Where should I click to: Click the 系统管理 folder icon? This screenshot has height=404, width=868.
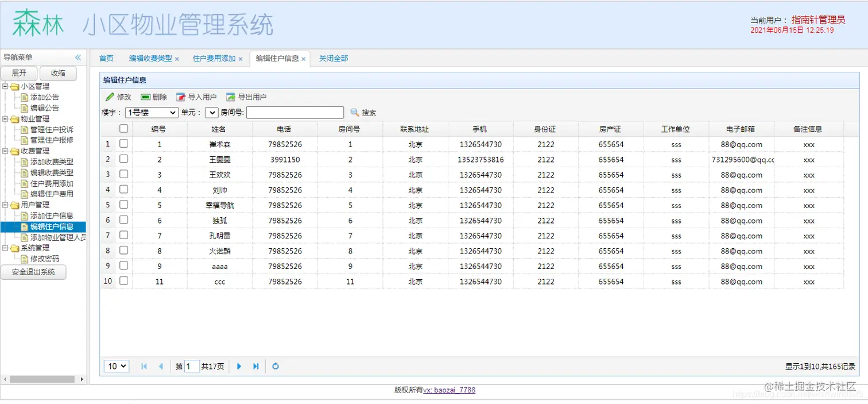14,248
